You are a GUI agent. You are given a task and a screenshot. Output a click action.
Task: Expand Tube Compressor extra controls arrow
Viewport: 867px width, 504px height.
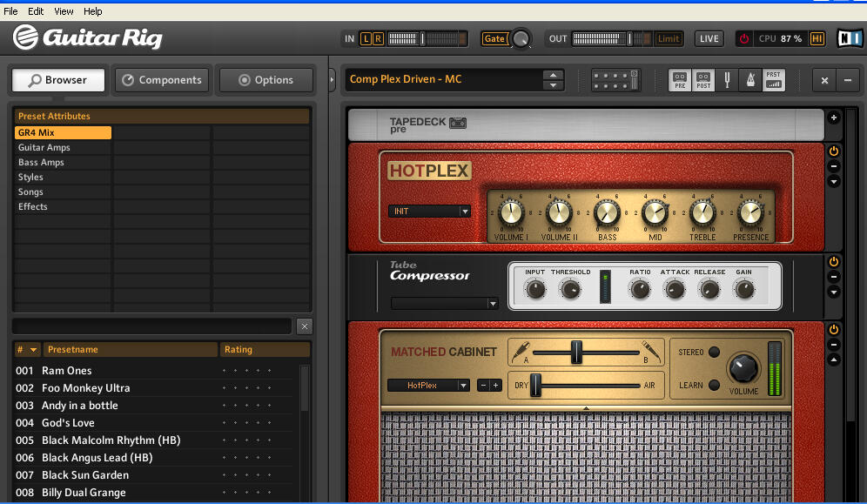[x=833, y=292]
